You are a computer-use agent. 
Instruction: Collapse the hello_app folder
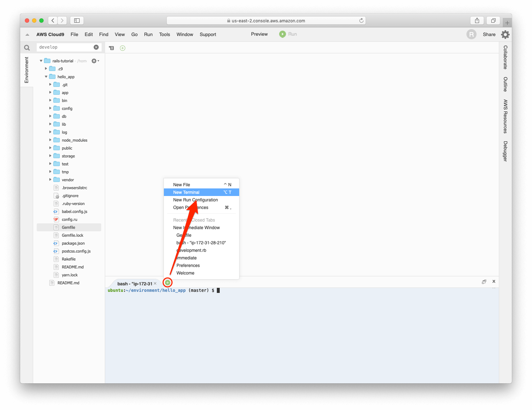point(46,77)
